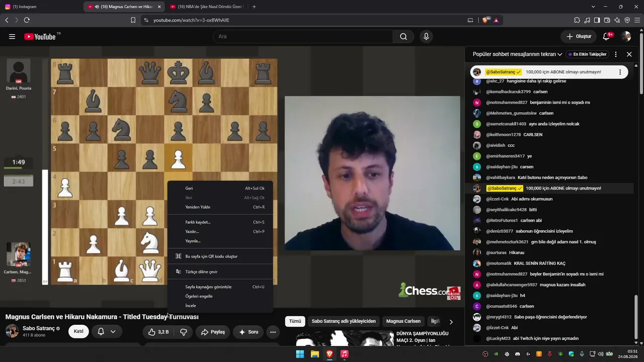
Task: Bookmark this page in the address bar
Action: coord(133,20)
